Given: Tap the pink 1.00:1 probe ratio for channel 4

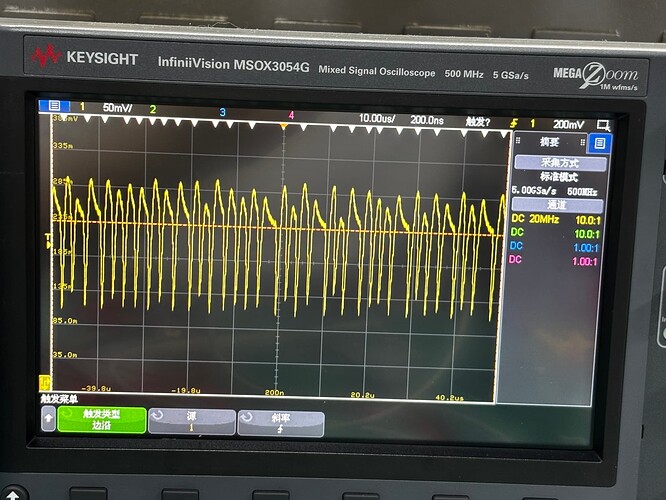Looking at the screenshot, I should click(584, 261).
